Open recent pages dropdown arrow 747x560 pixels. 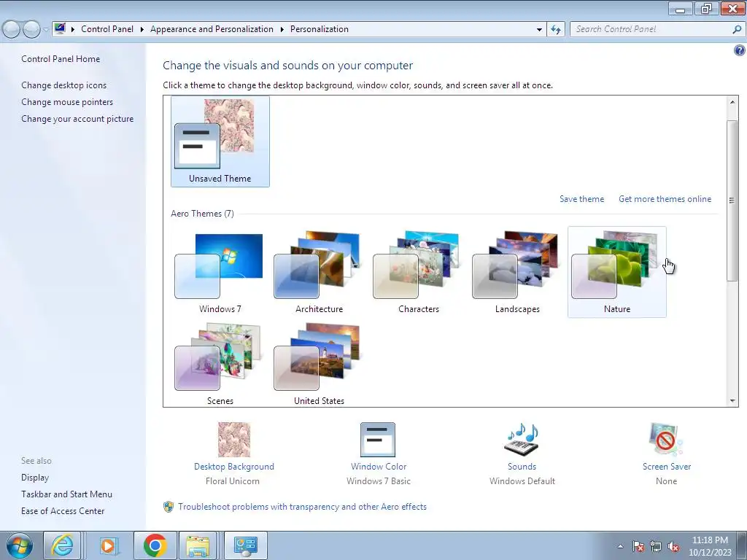[46, 29]
